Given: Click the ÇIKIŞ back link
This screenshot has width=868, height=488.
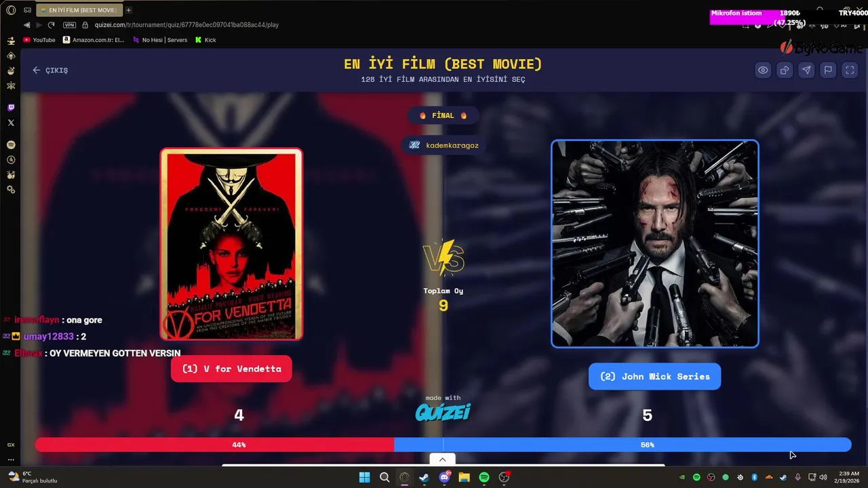Looking at the screenshot, I should (50, 70).
